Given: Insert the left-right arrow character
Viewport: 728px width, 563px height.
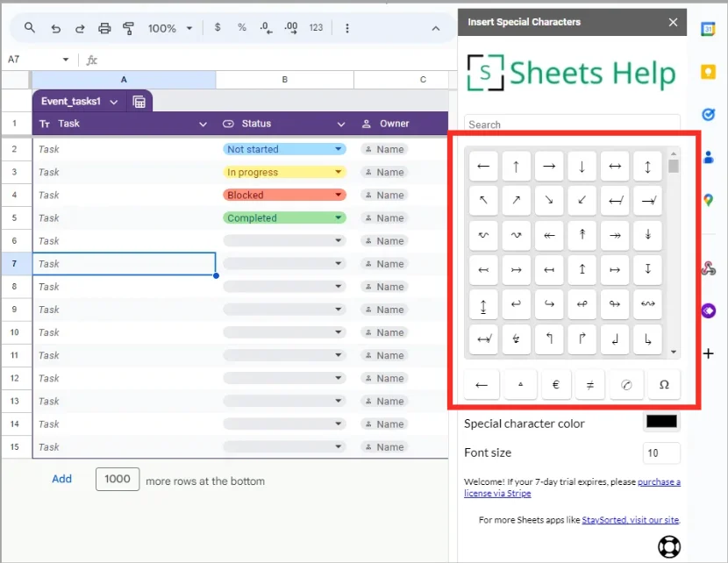Looking at the screenshot, I should click(x=615, y=166).
